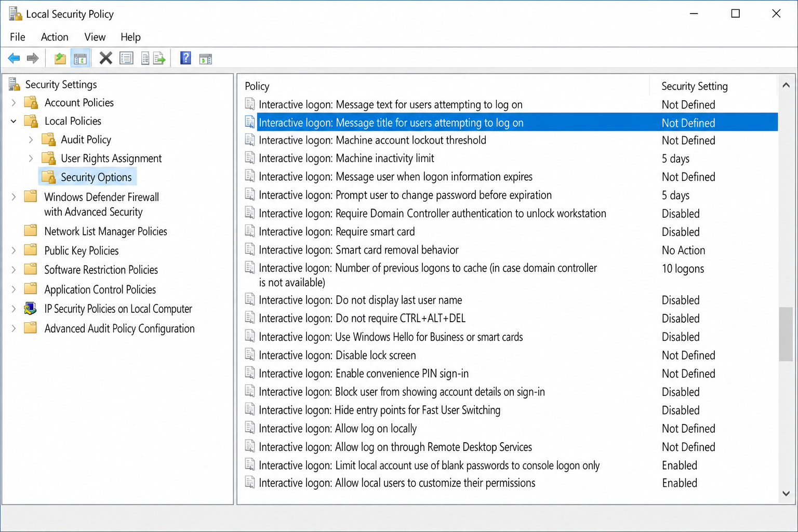This screenshot has width=798, height=532.
Task: Open the Help menu
Action: tap(130, 37)
